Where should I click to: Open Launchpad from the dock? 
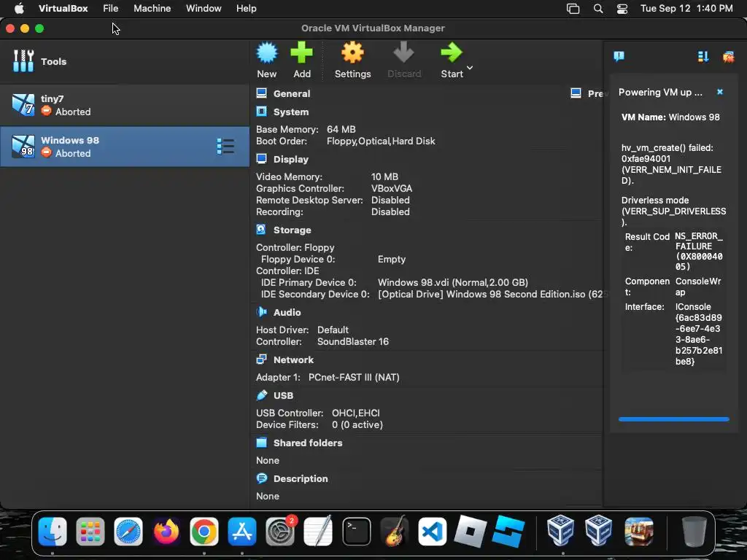tap(90, 532)
